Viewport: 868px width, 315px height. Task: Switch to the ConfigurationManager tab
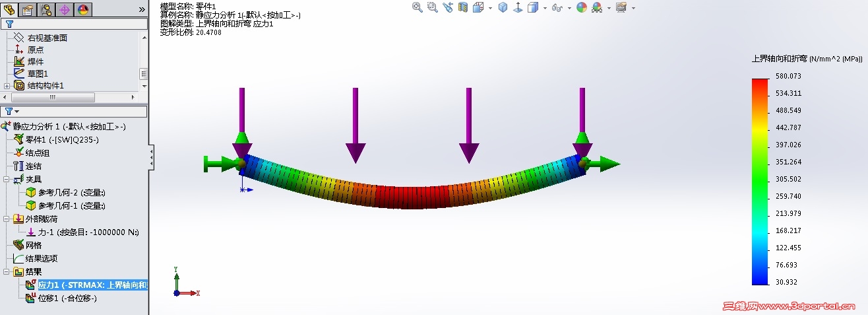[x=46, y=9]
